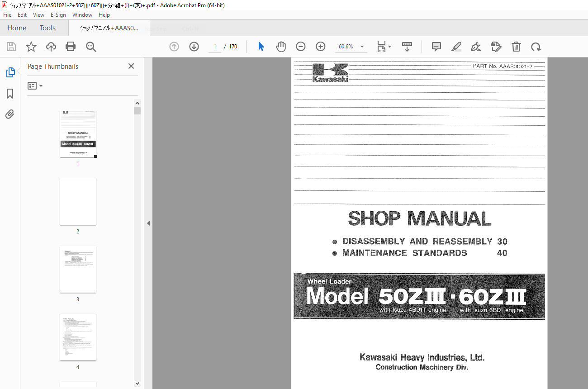Image resolution: width=588 pixels, height=389 pixels.
Task: Click the Kawasaki logo on page
Action: coord(330,73)
